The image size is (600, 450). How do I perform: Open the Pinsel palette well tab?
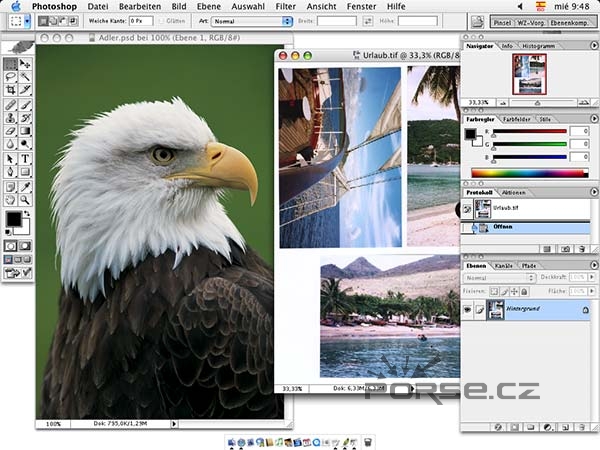(502, 23)
